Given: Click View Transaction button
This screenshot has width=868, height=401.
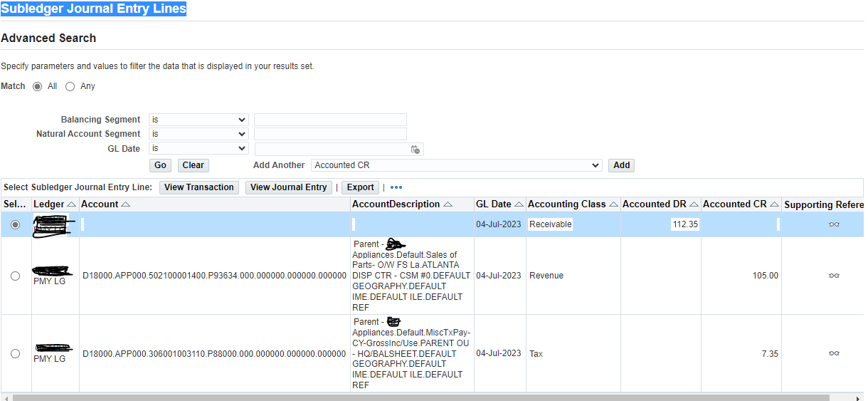Looking at the screenshot, I should pyautogui.click(x=199, y=187).
